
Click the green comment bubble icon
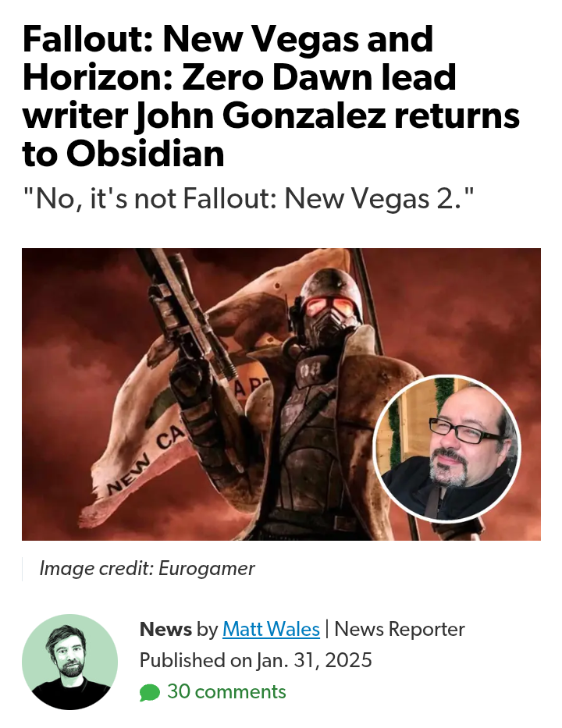pos(150,693)
